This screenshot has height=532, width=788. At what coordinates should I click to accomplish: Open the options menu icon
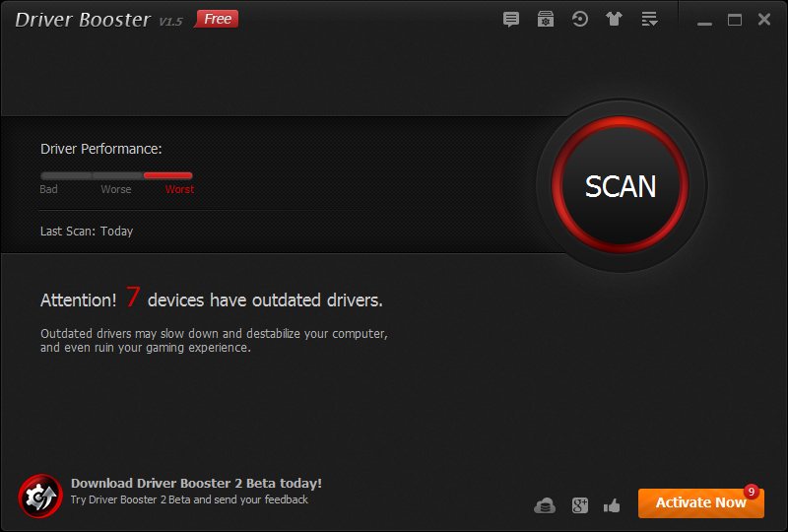pyautogui.click(x=649, y=19)
